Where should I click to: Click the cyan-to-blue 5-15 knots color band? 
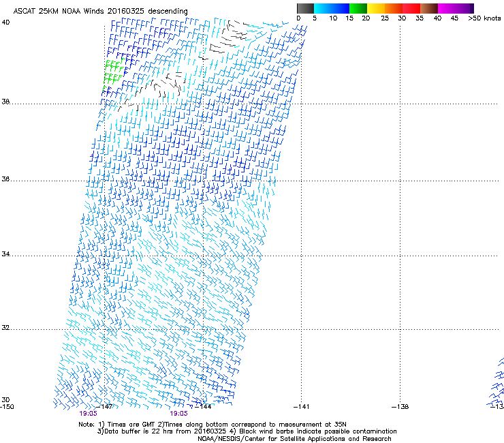(x=332, y=8)
